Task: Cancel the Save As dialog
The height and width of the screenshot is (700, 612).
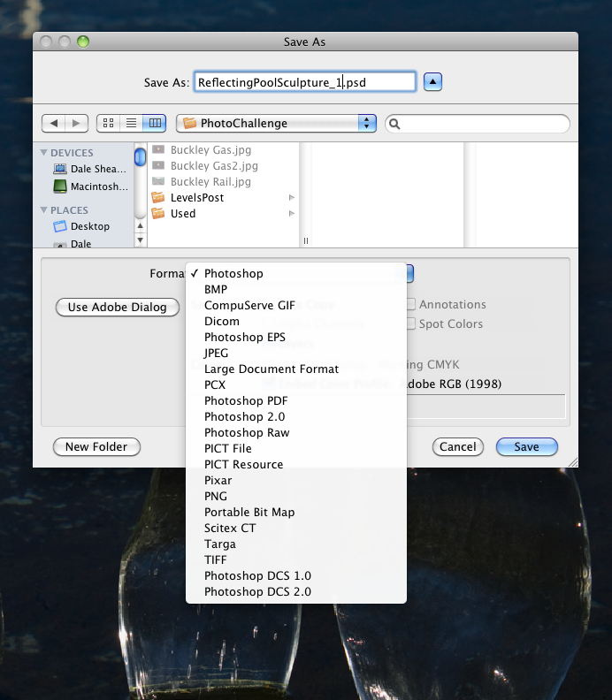Action: [458, 447]
